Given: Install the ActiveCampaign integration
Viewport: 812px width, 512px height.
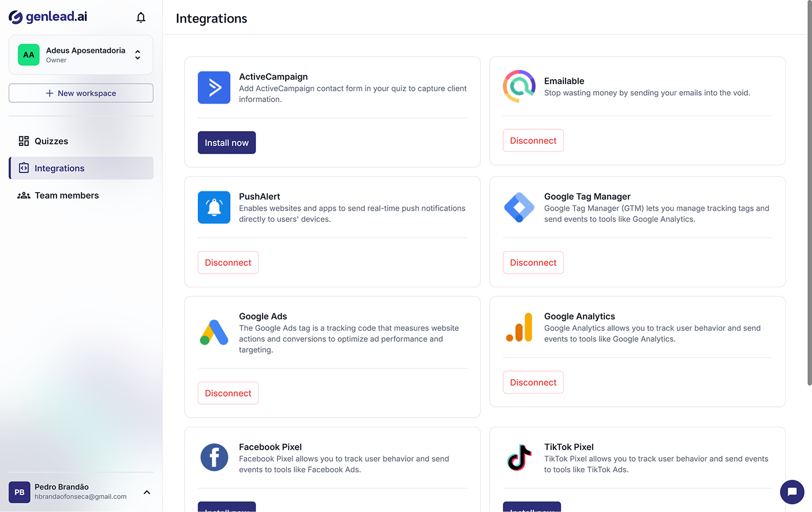Looking at the screenshot, I should tap(226, 142).
